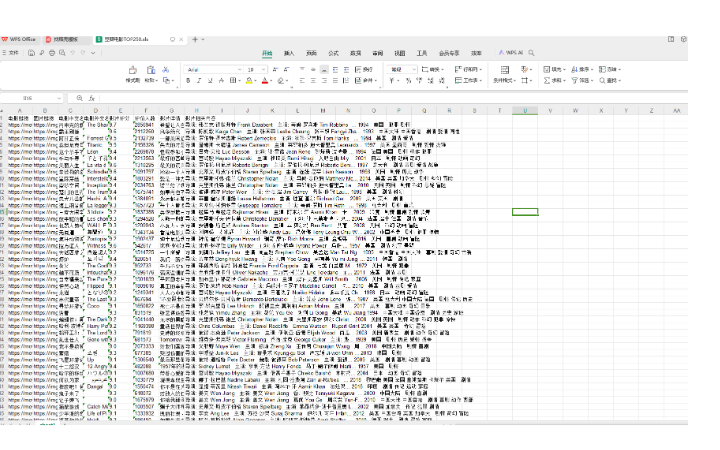
Task: Expand the quick access toolbar more arrow
Action: [93, 53]
